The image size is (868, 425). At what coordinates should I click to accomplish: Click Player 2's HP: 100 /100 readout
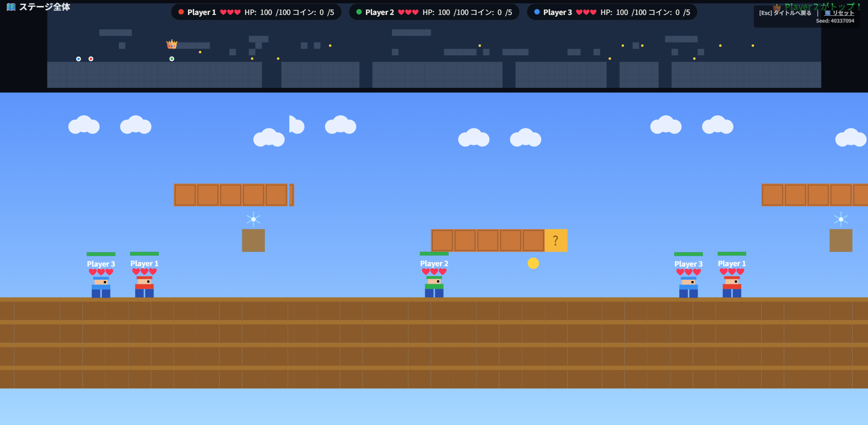(446, 12)
